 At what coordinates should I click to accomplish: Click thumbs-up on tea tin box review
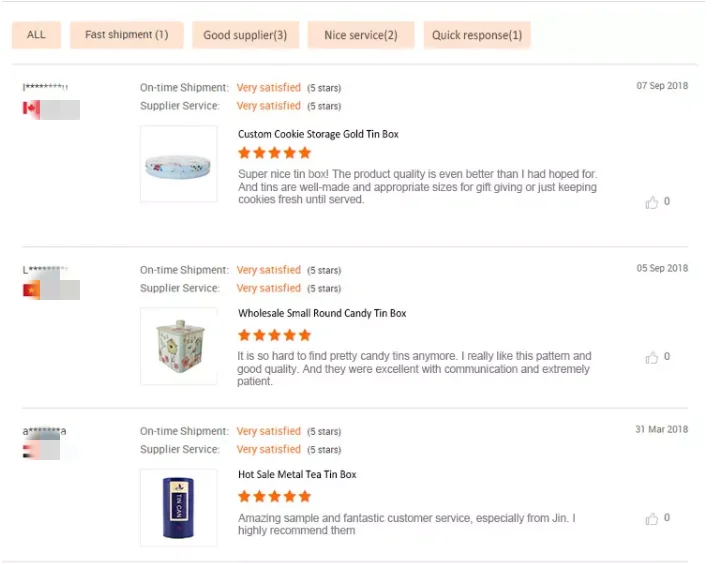(x=652, y=518)
